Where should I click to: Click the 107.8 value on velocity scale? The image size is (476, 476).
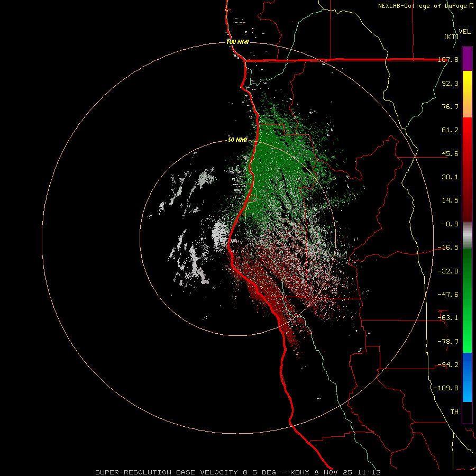448,59
